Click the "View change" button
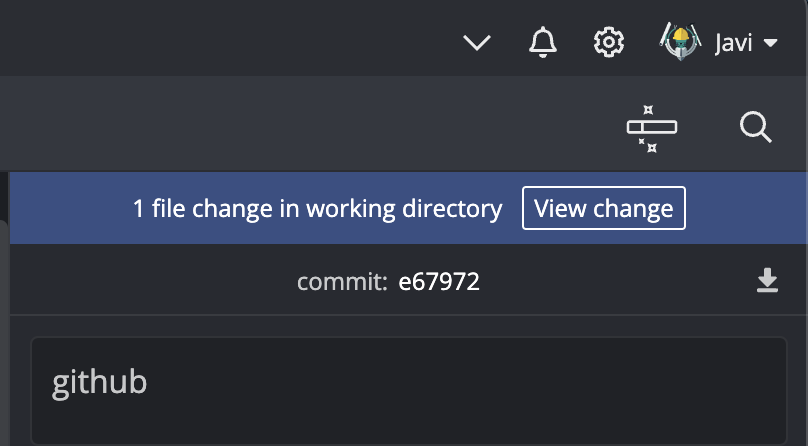Image resolution: width=808 pixels, height=446 pixels. coord(603,208)
